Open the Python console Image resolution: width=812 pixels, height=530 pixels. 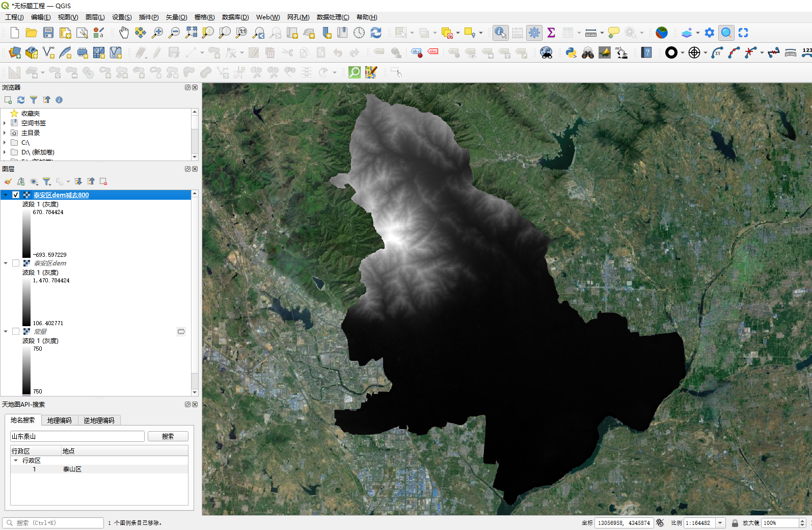[x=571, y=52]
